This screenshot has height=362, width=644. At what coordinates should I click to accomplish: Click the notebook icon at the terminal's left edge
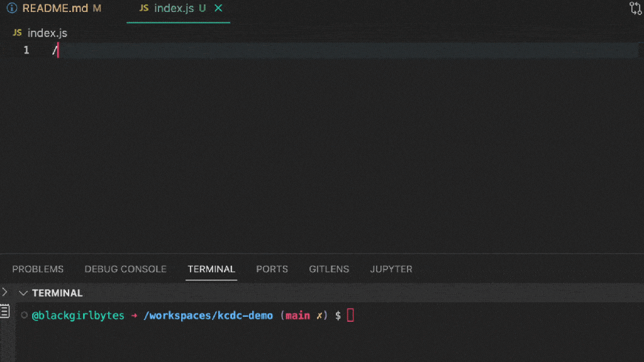[4, 311]
